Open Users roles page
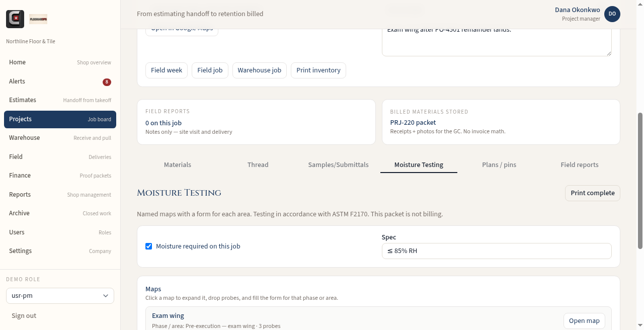 60,232
